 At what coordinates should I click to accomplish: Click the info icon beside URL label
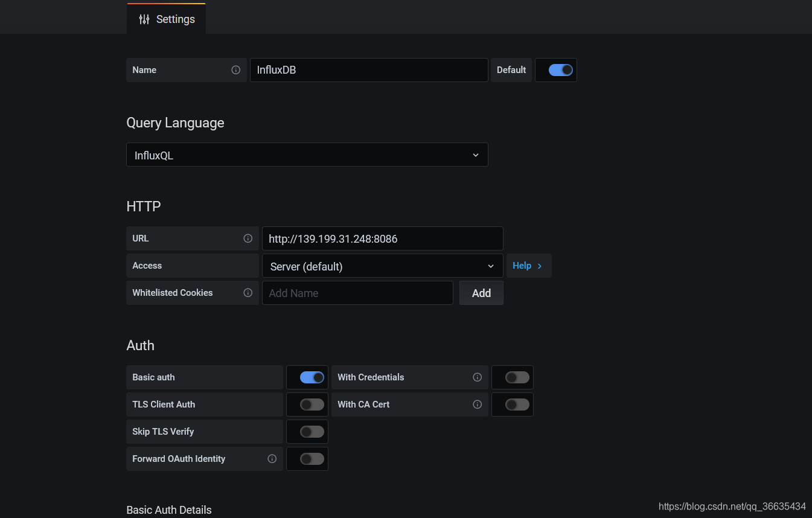tap(248, 238)
